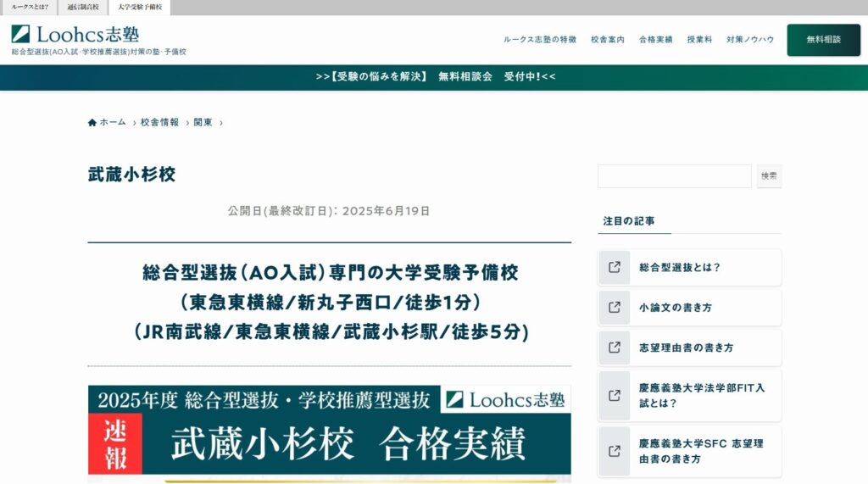Click external link icon beside 小論文の書き方

click(615, 308)
